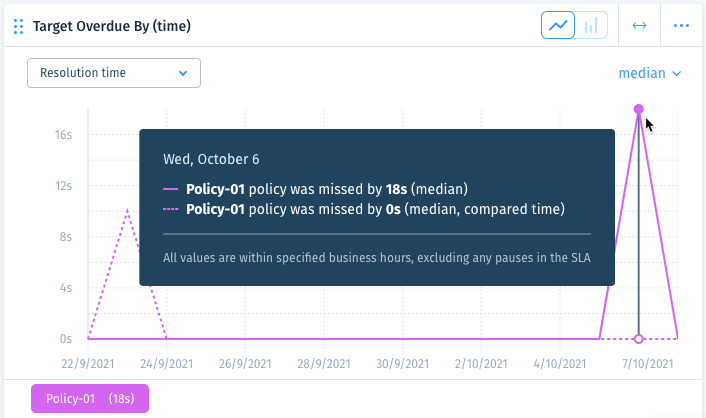Click the chevron beside median
The width and height of the screenshot is (706, 418).
[676, 73]
